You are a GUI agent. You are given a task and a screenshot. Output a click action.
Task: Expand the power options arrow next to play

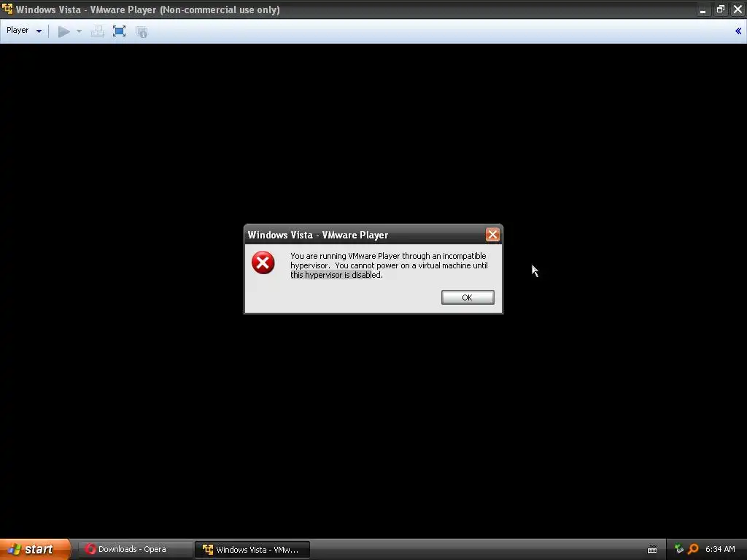pyautogui.click(x=79, y=31)
